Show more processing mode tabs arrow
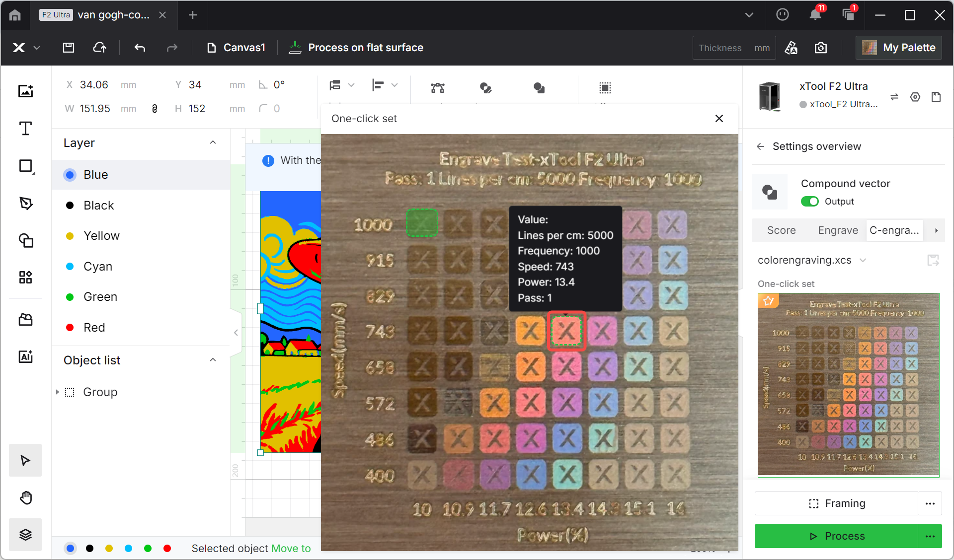Screen dimensions: 954x560 pos(936,230)
